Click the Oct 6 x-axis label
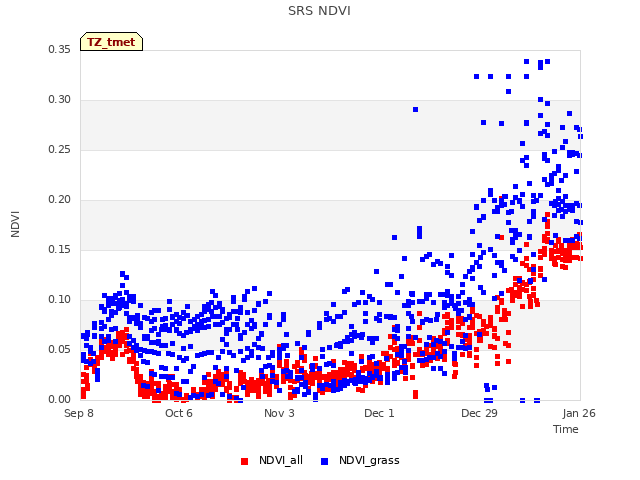640x480 pixels. (179, 413)
